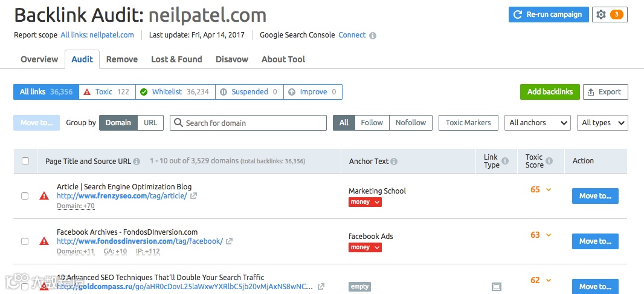Click info icon beside Link Type header
Viewport: 644px width, 294px height.
[x=505, y=161]
